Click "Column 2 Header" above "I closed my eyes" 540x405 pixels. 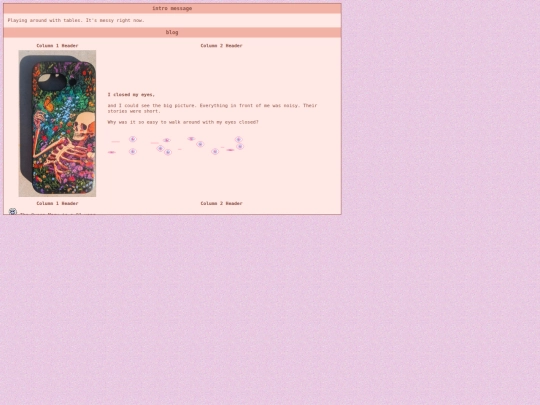tap(221, 45)
